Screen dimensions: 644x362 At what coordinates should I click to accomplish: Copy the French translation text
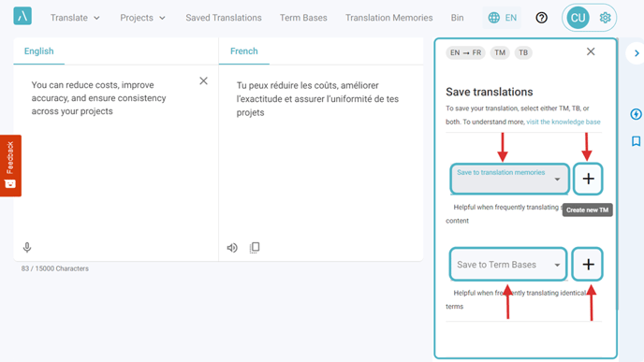pos(255,248)
